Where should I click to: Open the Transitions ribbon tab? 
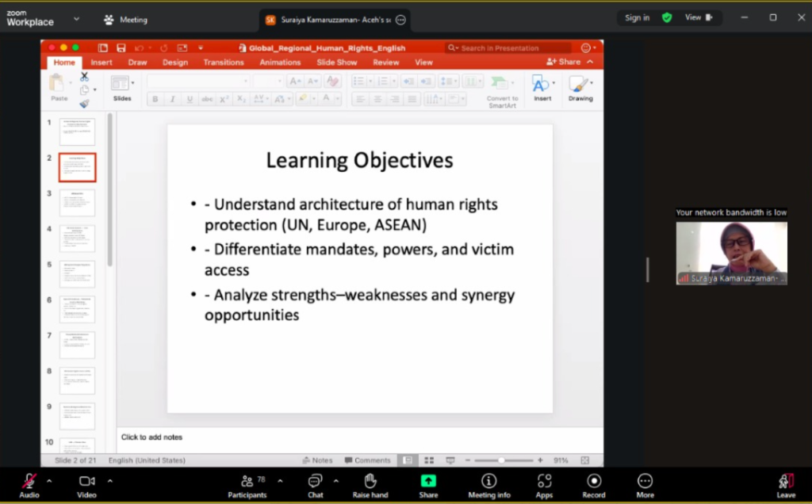223,62
